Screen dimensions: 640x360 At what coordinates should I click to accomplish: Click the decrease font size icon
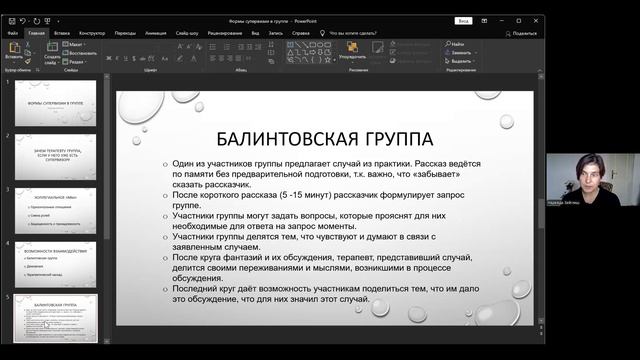[189, 47]
